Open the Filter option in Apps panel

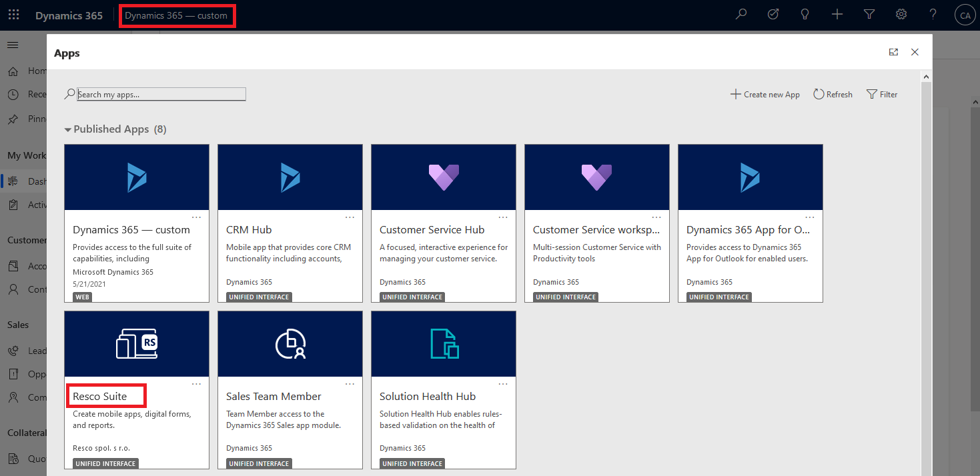click(882, 95)
